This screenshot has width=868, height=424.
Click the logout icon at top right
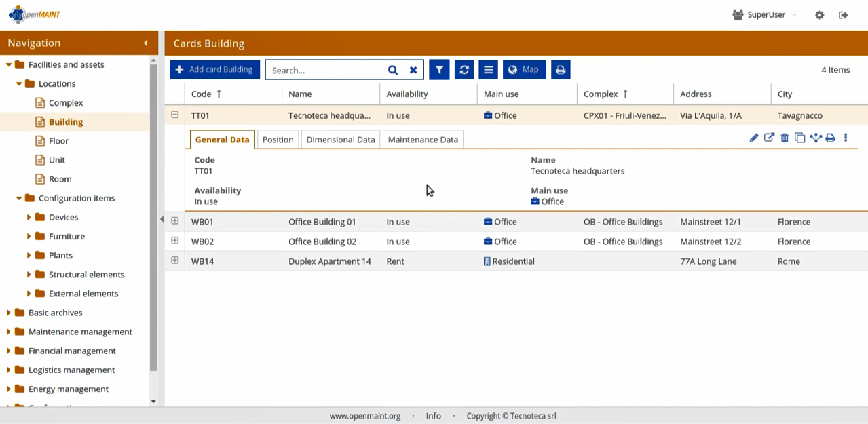pyautogui.click(x=844, y=15)
